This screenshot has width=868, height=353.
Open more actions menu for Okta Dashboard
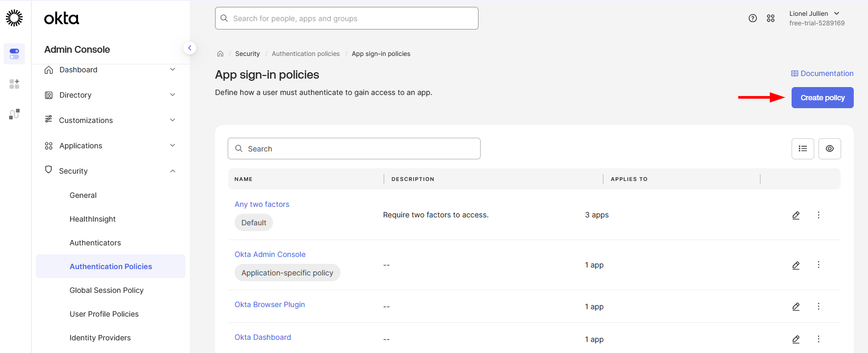click(818, 339)
